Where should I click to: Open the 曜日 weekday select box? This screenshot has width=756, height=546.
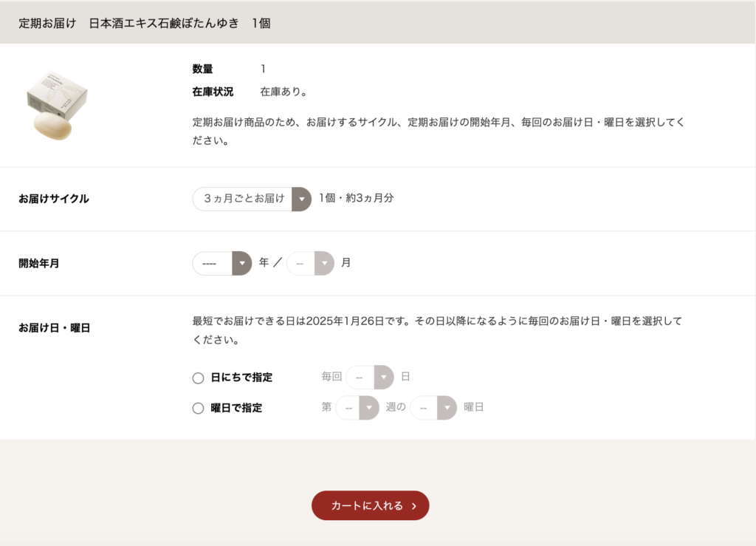[x=433, y=408]
